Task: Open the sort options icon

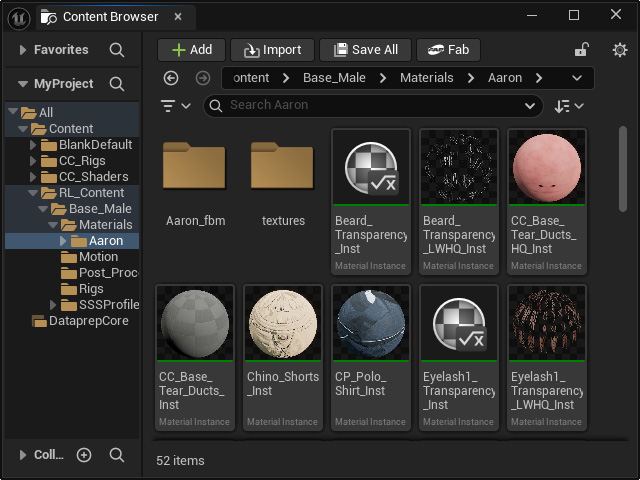Action: [569, 106]
